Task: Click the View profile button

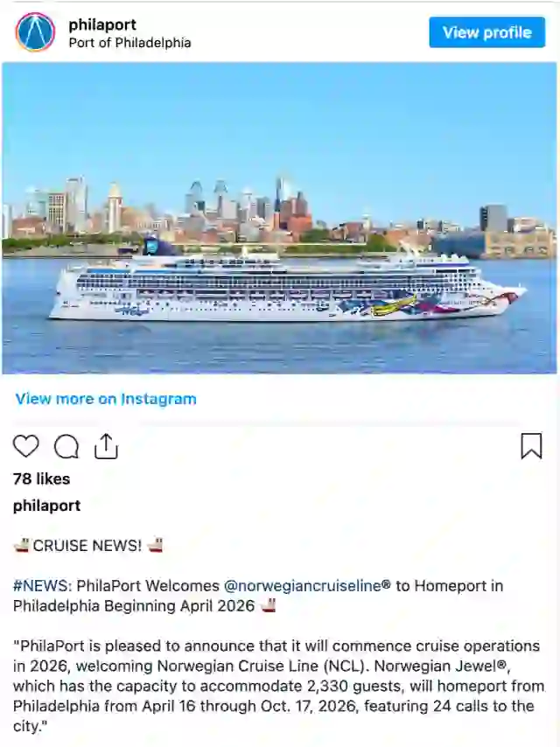Action: tap(486, 32)
